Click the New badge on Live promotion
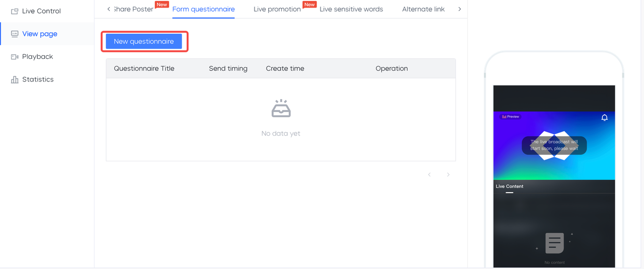 click(x=309, y=5)
